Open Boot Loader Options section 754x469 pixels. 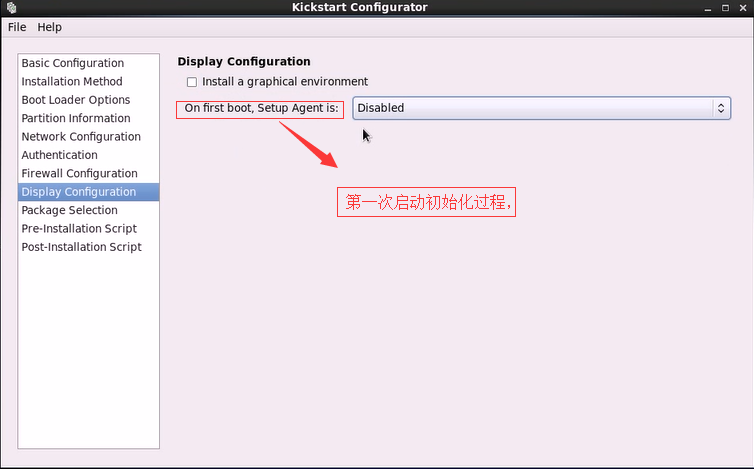88,100
